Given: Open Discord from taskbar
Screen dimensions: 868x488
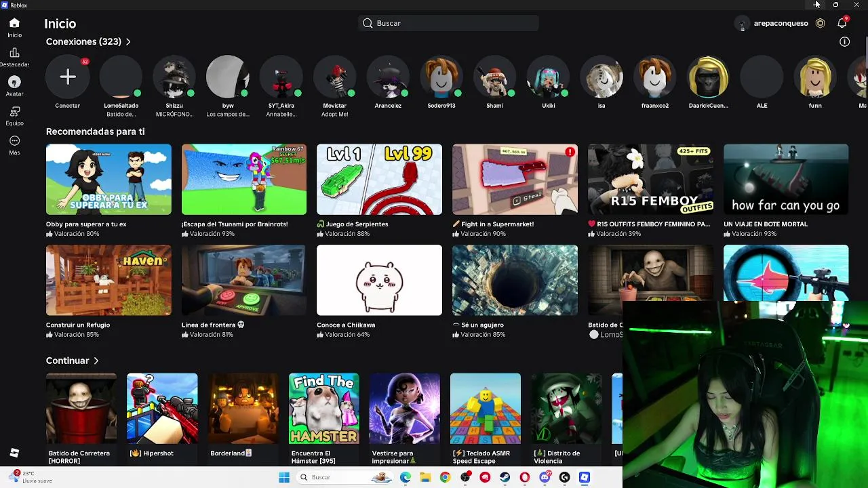Looking at the screenshot, I should 545,477.
